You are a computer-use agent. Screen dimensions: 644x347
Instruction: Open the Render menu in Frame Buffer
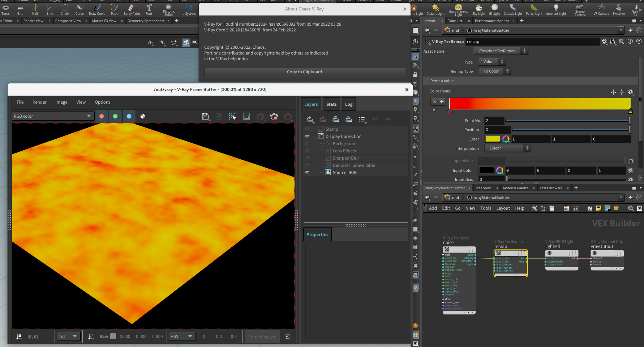click(39, 102)
